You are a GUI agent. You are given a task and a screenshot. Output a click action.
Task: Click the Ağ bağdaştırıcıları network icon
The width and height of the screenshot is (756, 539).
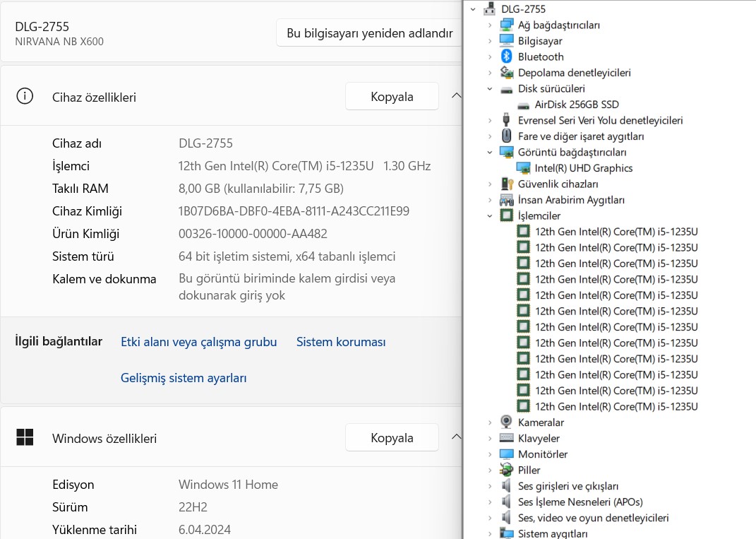506,25
